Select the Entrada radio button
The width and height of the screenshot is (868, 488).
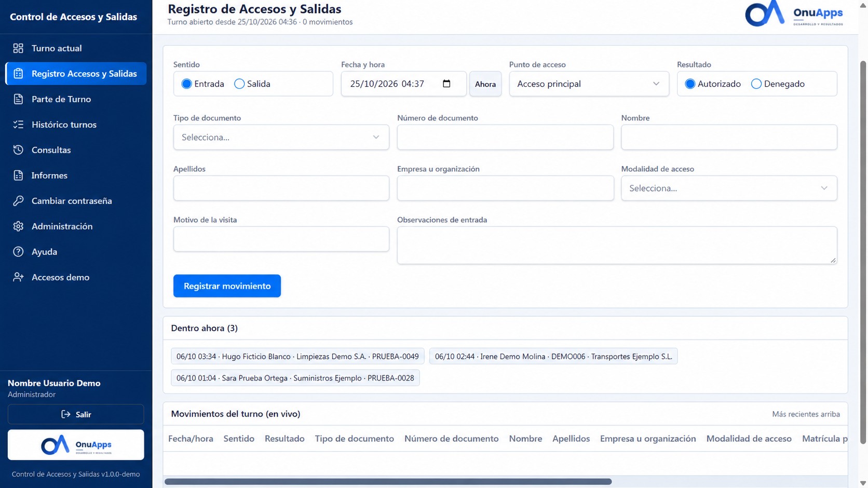[186, 84]
